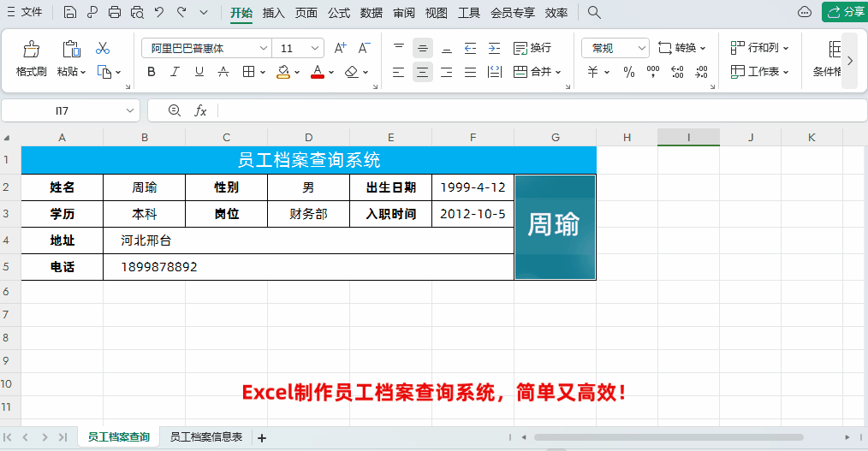Expand the borders dropdown arrow
Image resolution: width=868 pixels, height=451 pixels.
point(263,72)
